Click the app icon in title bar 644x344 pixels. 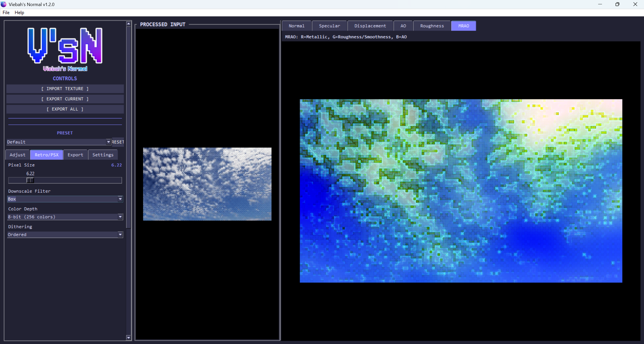click(4, 4)
